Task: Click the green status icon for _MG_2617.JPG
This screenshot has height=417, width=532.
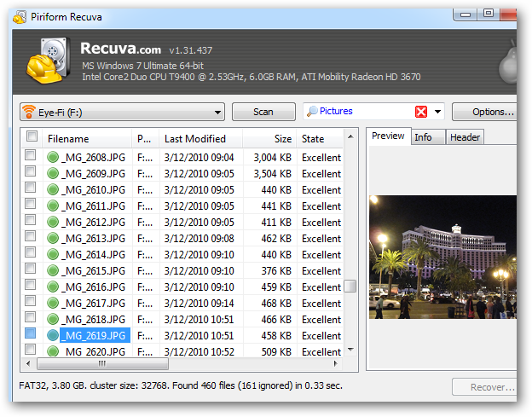Action: coord(53,303)
